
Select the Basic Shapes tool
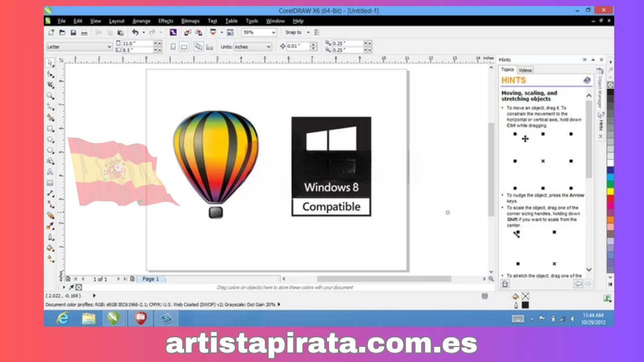tap(50, 161)
